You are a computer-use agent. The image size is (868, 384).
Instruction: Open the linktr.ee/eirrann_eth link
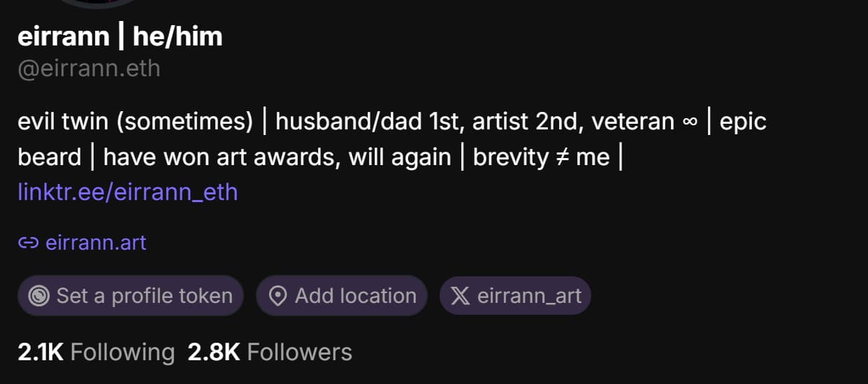pyautogui.click(x=127, y=192)
